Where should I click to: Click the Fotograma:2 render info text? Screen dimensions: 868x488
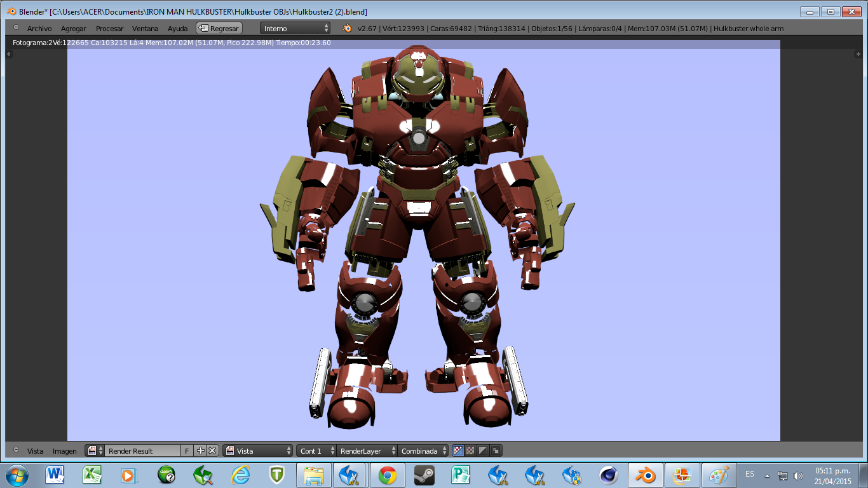32,43
